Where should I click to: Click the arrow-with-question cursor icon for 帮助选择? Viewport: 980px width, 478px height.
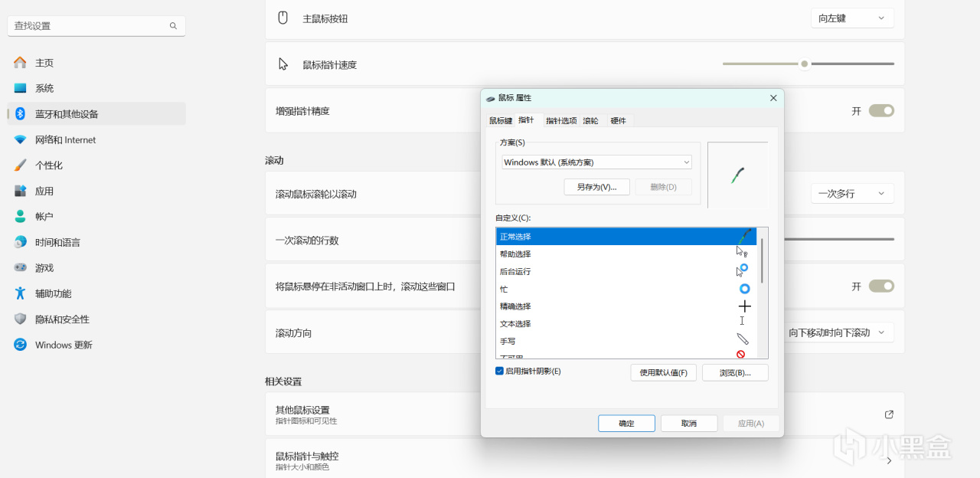tap(741, 251)
